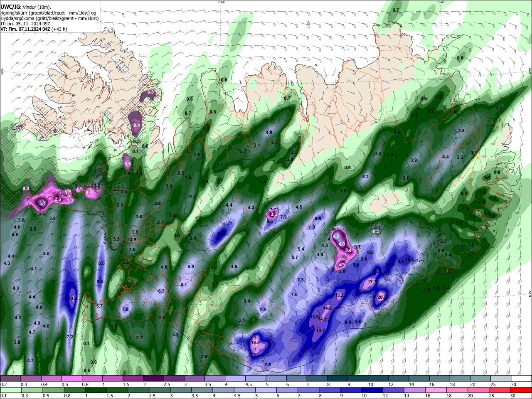
Task: Click the 13.9 precipitation value on the map
Action: (x=314, y=317)
